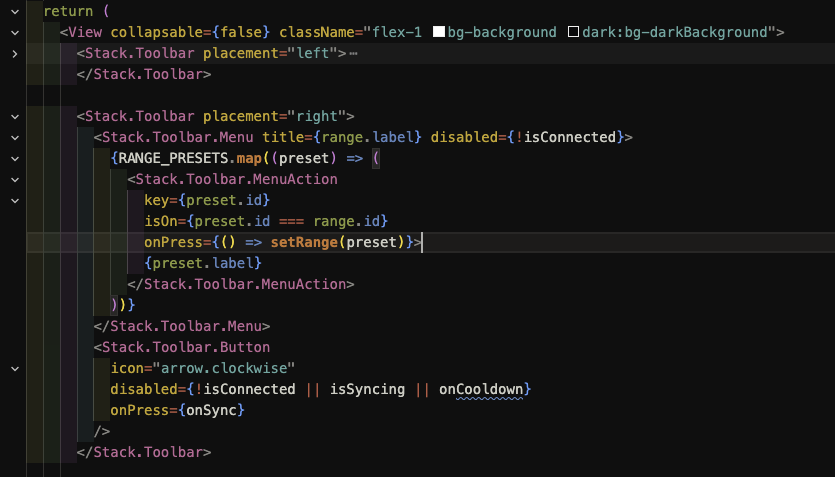835x477 pixels.
Task: Click the "onSync" handler name
Action: coord(211,410)
